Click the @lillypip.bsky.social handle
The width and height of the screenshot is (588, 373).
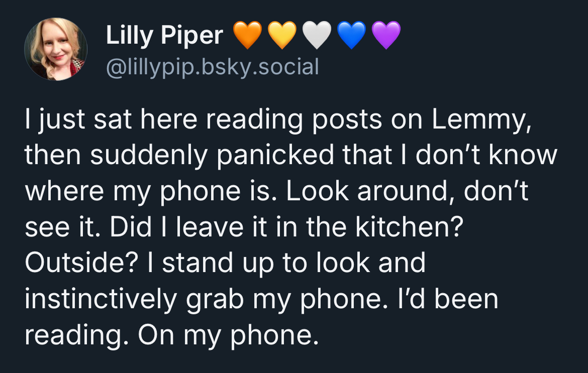coord(212,66)
